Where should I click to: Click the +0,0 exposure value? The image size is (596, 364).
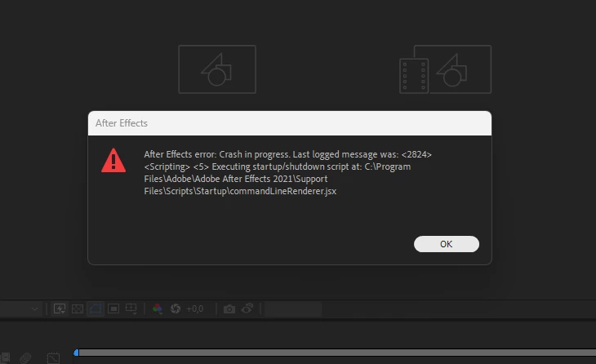[x=194, y=309]
